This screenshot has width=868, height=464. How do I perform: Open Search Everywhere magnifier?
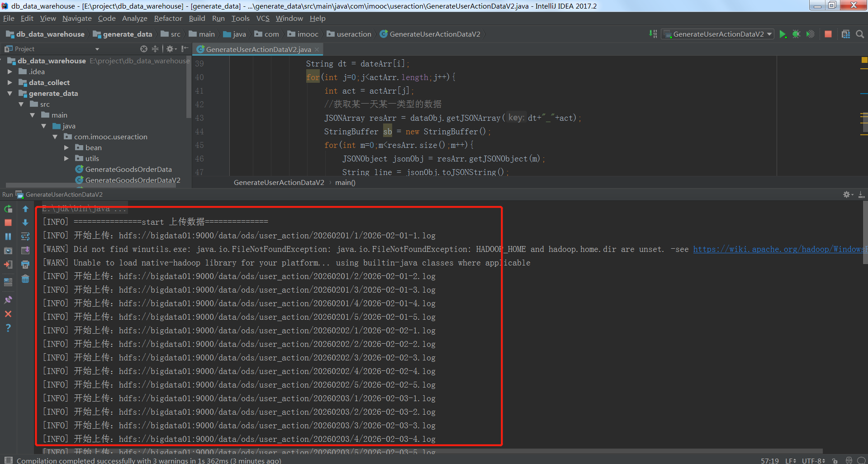(x=860, y=34)
